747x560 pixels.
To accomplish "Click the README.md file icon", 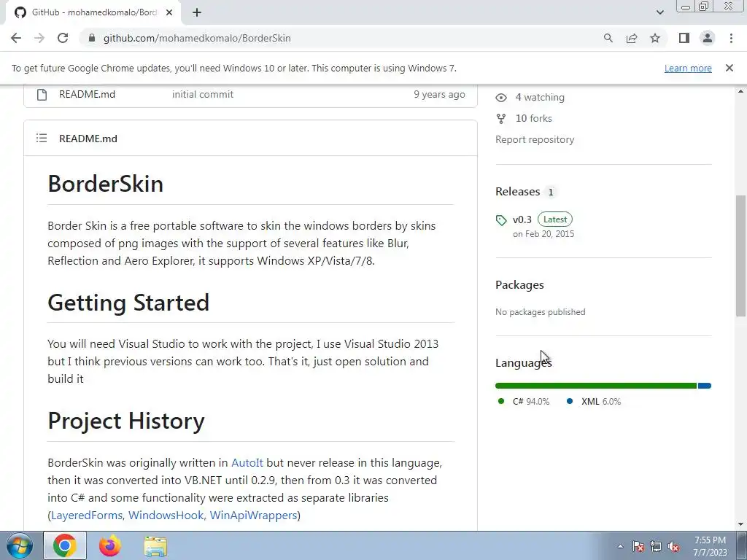I will click(x=42, y=94).
